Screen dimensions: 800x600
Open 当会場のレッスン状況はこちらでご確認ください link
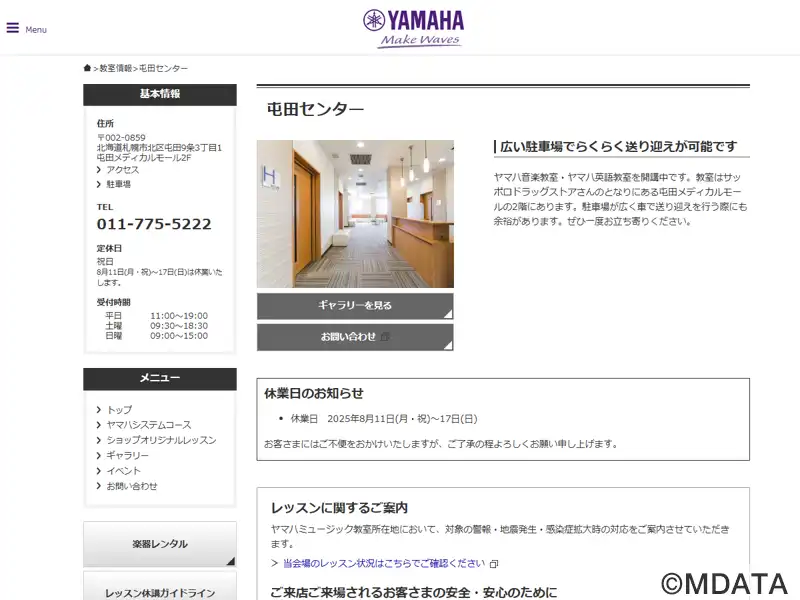[384, 563]
